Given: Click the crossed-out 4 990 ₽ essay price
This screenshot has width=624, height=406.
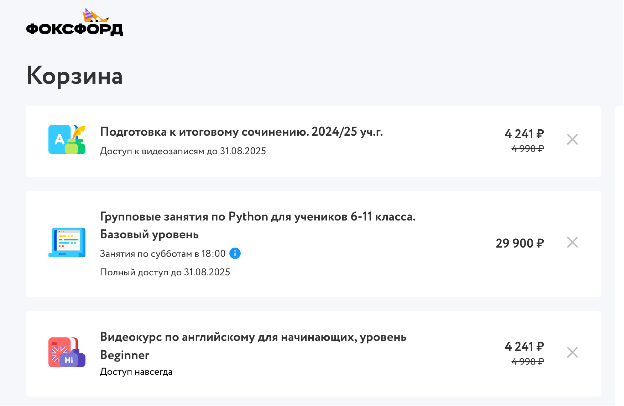Looking at the screenshot, I should pyautogui.click(x=528, y=148).
